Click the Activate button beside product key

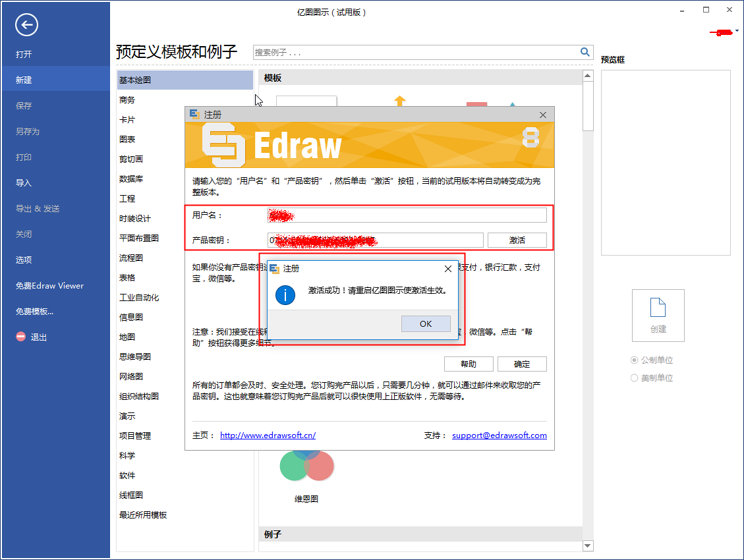[x=517, y=240]
